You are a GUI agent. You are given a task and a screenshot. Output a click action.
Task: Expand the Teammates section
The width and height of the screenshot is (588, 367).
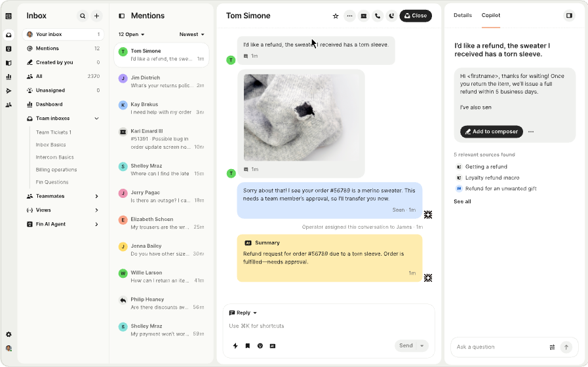[96, 196]
